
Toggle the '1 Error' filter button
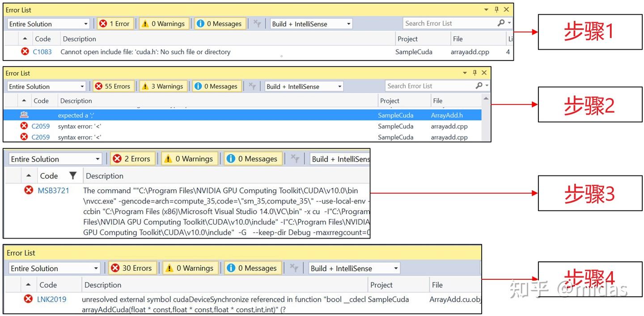[x=114, y=24]
